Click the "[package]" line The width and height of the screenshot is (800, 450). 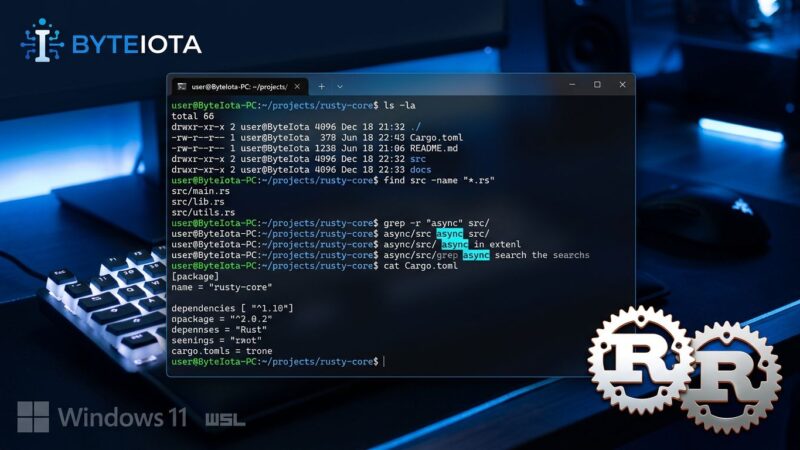click(x=195, y=277)
